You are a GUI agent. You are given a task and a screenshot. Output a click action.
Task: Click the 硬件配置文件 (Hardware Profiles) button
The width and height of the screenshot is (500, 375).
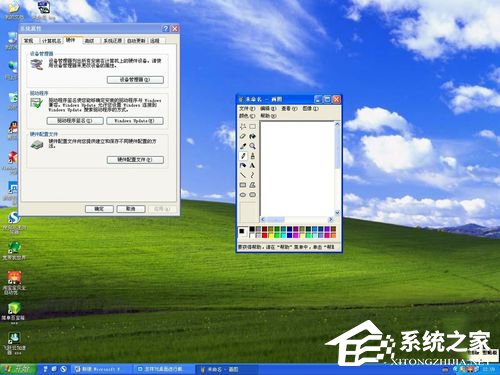coord(135,160)
